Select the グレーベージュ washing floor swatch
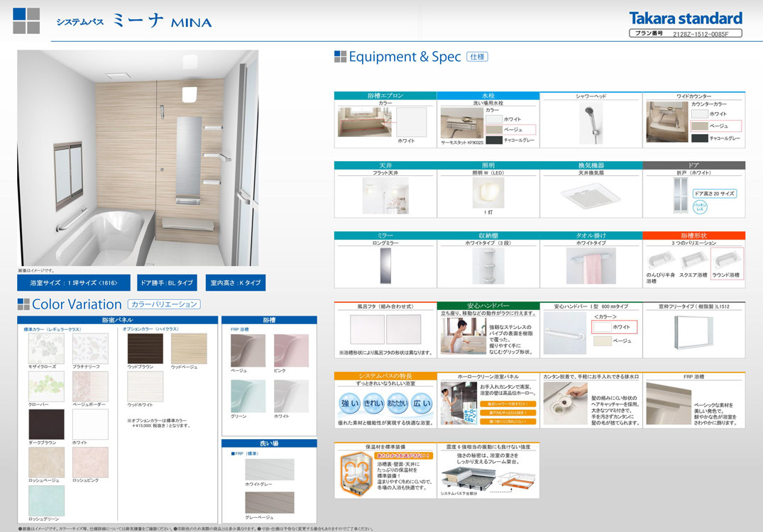Viewport: 763px width, 532px height. coord(270,502)
